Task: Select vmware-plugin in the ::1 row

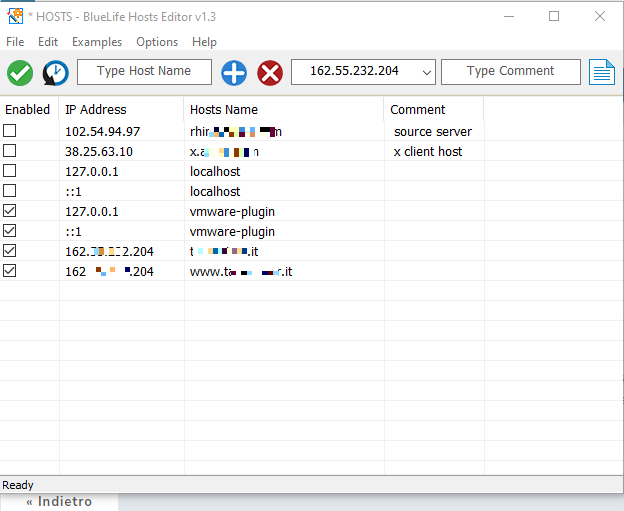Action: click(232, 231)
